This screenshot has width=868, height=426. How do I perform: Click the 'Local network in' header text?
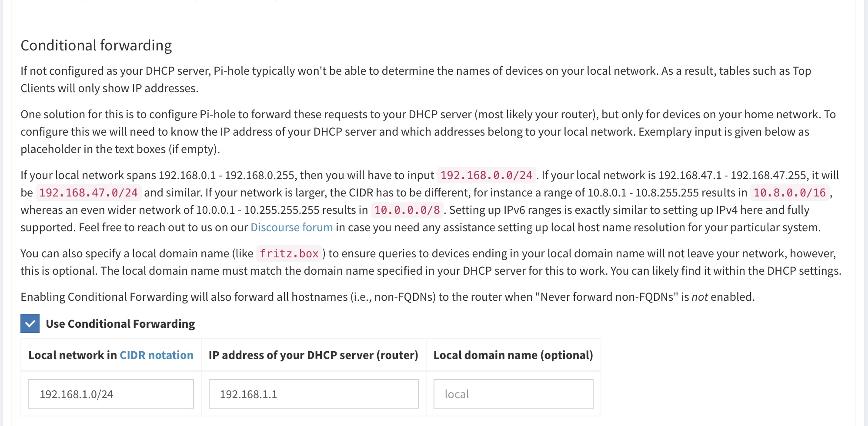[x=73, y=355]
